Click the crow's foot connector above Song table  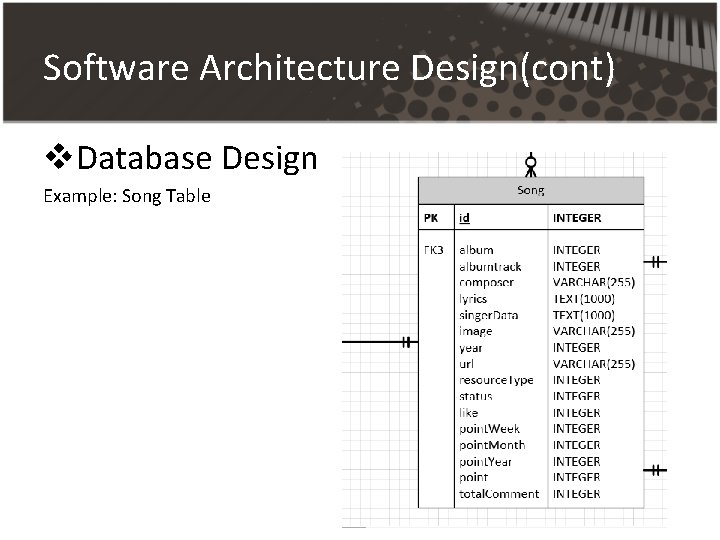click(x=531, y=165)
